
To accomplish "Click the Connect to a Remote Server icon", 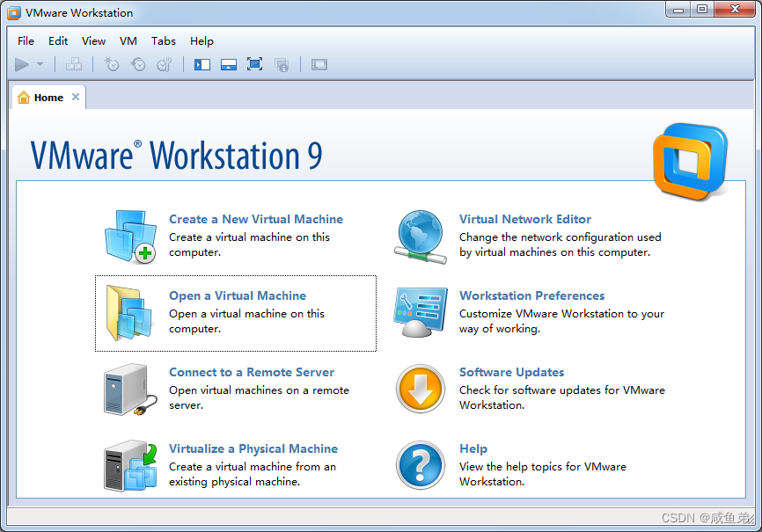I will point(130,390).
